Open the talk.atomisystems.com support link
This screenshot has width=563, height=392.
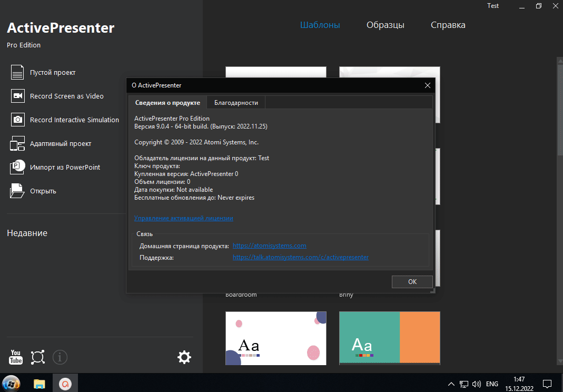tap(301, 257)
